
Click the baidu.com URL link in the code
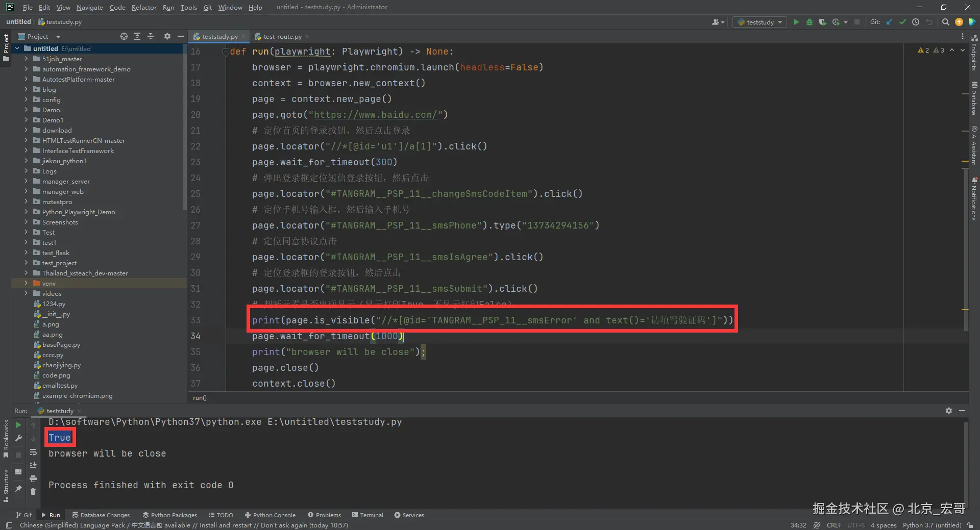point(375,115)
